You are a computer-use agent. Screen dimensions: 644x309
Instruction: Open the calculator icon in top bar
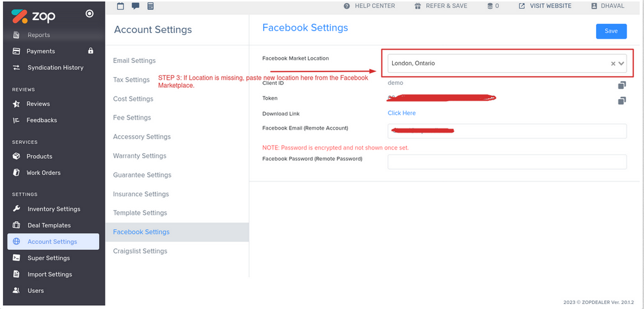coord(150,6)
